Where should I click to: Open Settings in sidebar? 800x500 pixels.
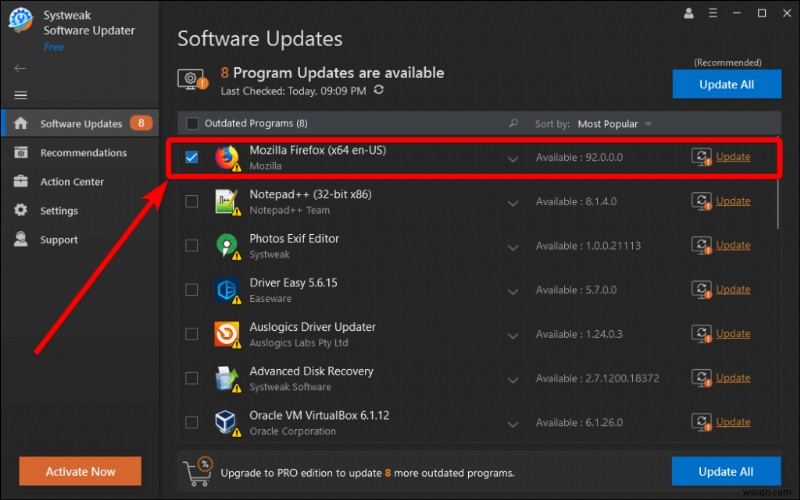(x=80, y=211)
